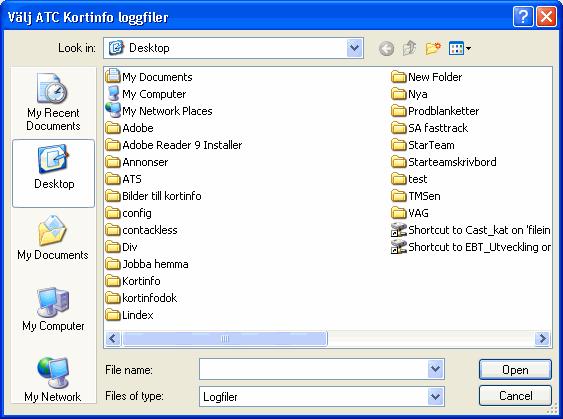The image size is (563, 419).
Task: Select the Shortcut to Cast_kat item
Action: tap(471, 230)
